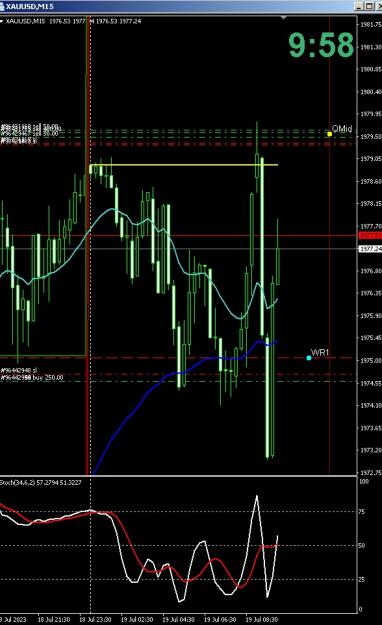
Task: Click the WR1 text label
Action: click(x=320, y=353)
